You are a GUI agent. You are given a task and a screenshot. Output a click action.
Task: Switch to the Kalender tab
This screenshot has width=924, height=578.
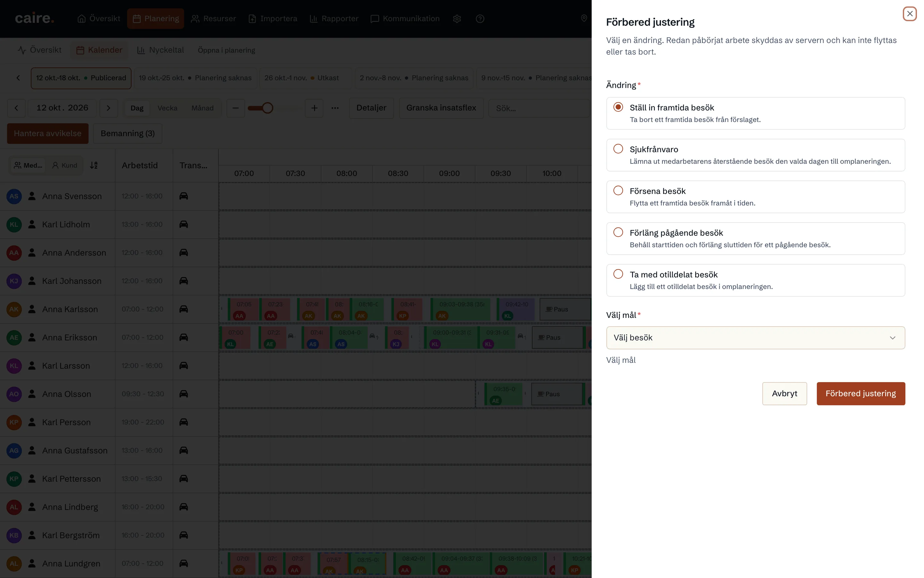pos(99,50)
